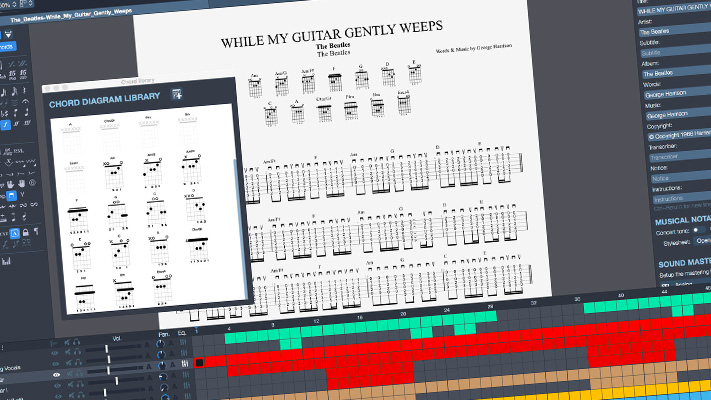Image resolution: width=711 pixels, height=400 pixels.
Task: Click the highlighted blue f dynamic icon
Action: tap(7, 125)
